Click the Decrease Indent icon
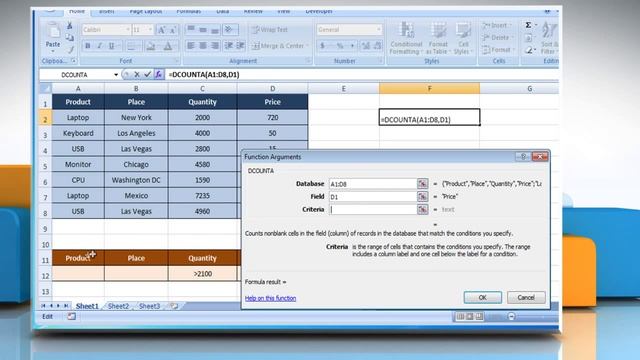 coord(229,46)
